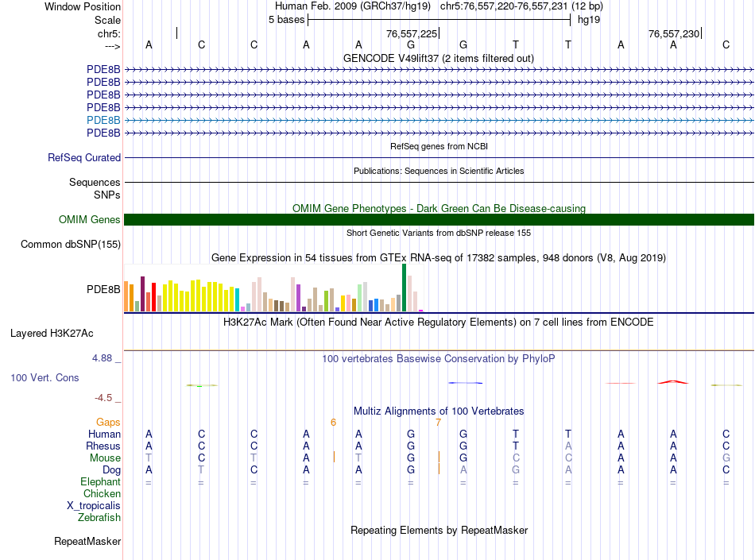Click the 100 Vert. Cons track label
Viewport: 755px width, 560px height.
pos(45,378)
